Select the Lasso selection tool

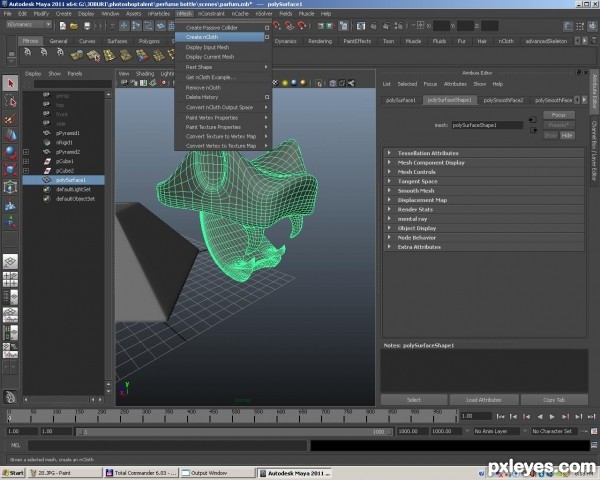[x=10, y=101]
